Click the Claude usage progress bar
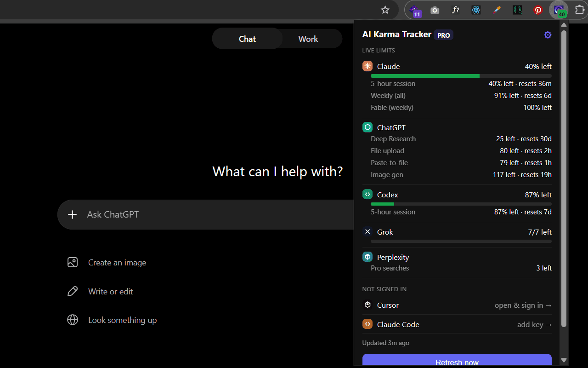The height and width of the screenshot is (368, 588). point(461,75)
